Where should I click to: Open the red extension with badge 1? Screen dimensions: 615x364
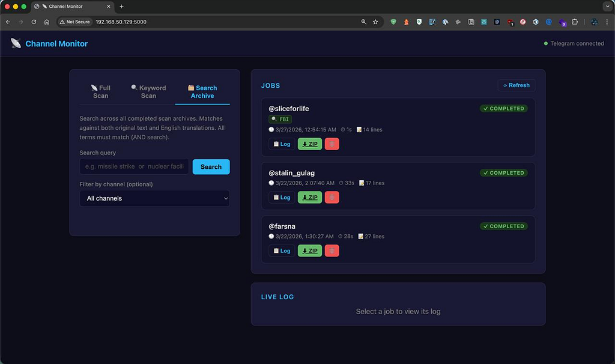click(x=510, y=22)
